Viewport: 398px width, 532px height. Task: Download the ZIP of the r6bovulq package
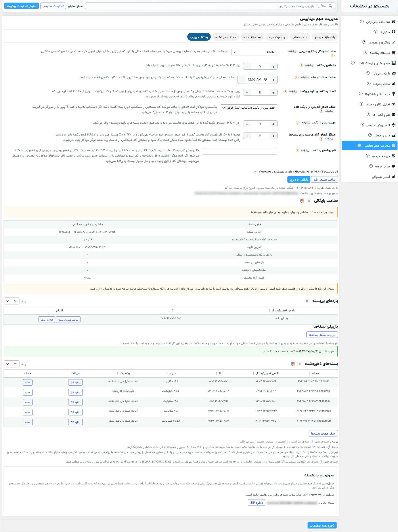click(x=75, y=383)
